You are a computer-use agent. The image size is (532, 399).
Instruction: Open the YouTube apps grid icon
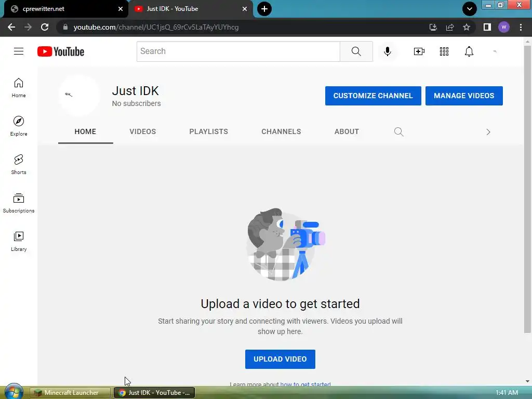[x=444, y=51]
